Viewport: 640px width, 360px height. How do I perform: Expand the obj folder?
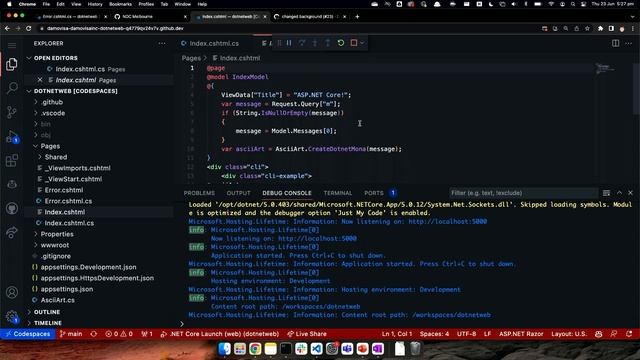click(45, 135)
